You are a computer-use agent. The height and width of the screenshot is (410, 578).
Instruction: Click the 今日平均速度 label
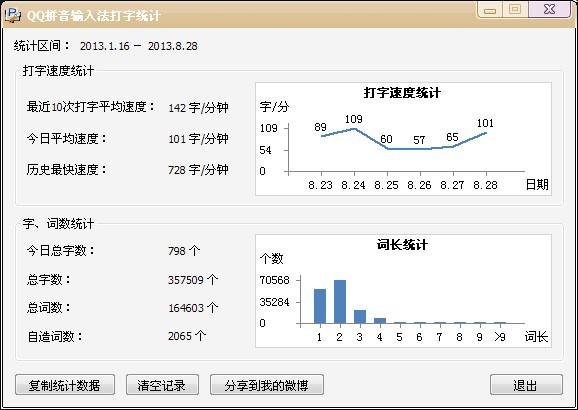point(66,139)
